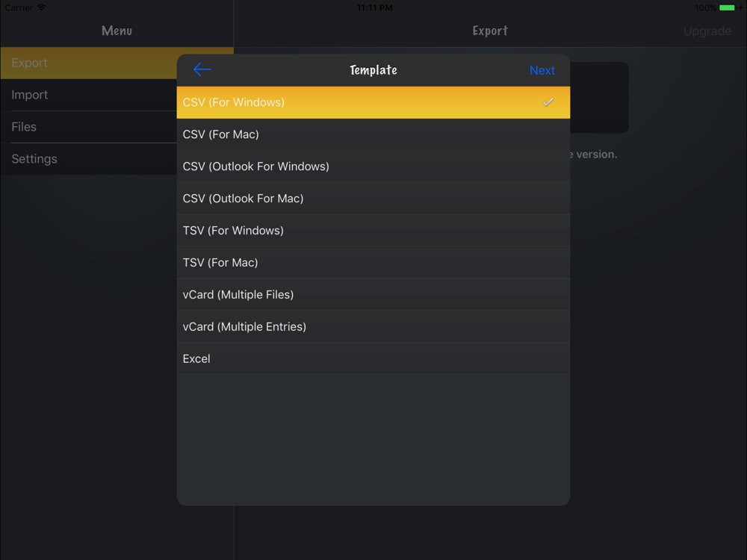Tap the Upgrade button
This screenshot has width=747, height=560.
(707, 31)
